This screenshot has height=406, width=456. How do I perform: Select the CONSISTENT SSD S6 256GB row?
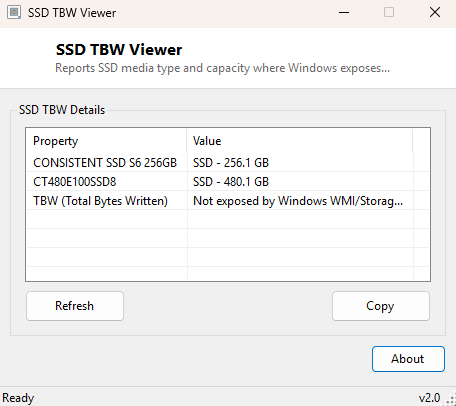(228, 163)
